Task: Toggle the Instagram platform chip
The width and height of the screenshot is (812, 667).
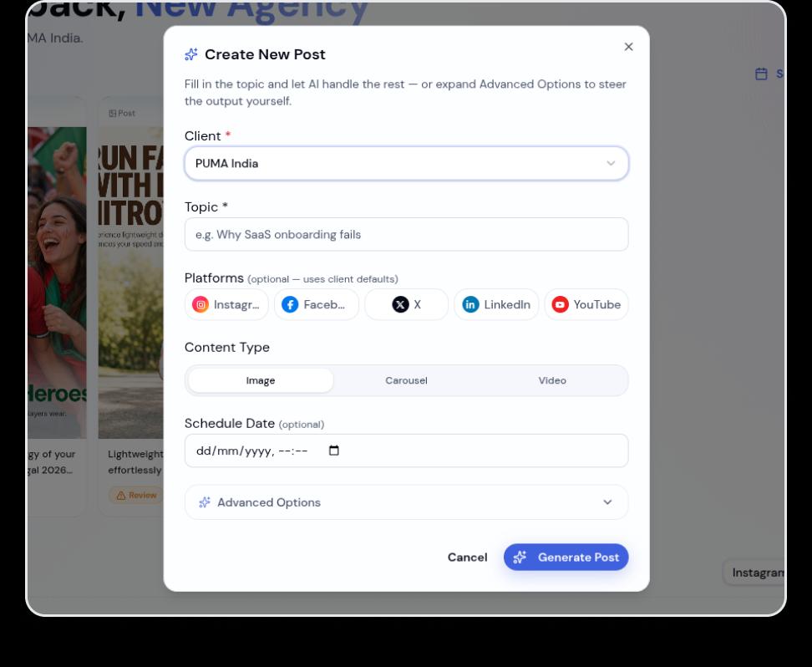Action: [226, 304]
